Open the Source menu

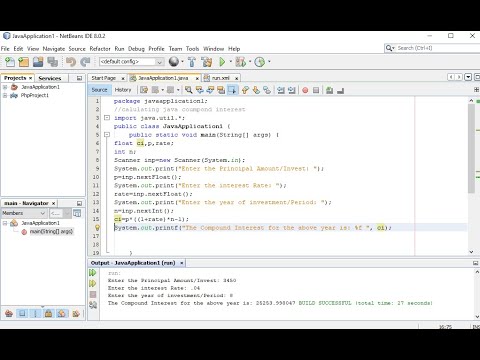point(77,49)
